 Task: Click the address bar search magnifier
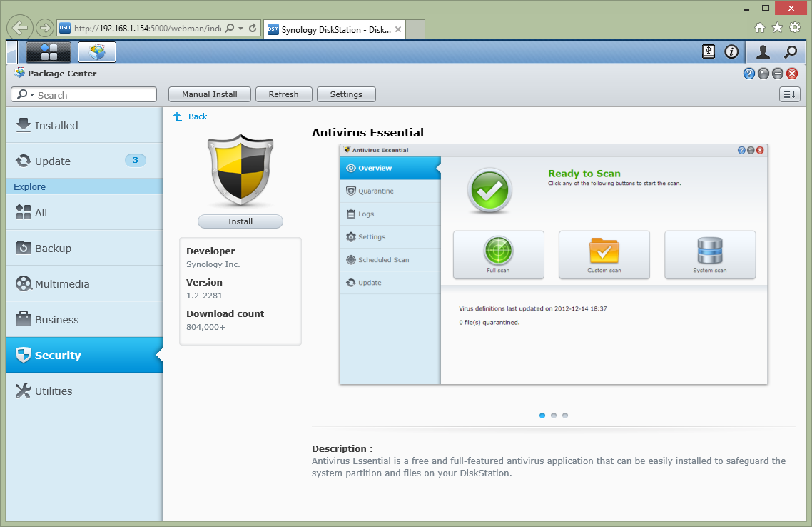(x=230, y=28)
